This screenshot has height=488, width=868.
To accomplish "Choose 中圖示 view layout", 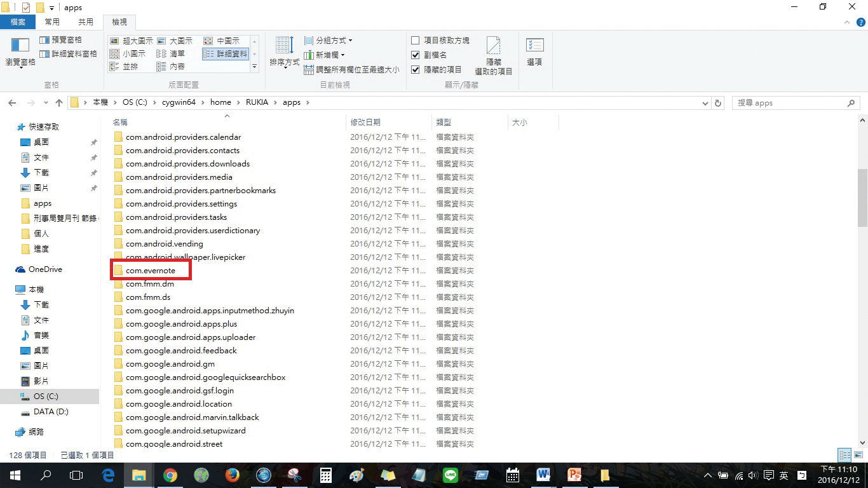I will 222,41.
